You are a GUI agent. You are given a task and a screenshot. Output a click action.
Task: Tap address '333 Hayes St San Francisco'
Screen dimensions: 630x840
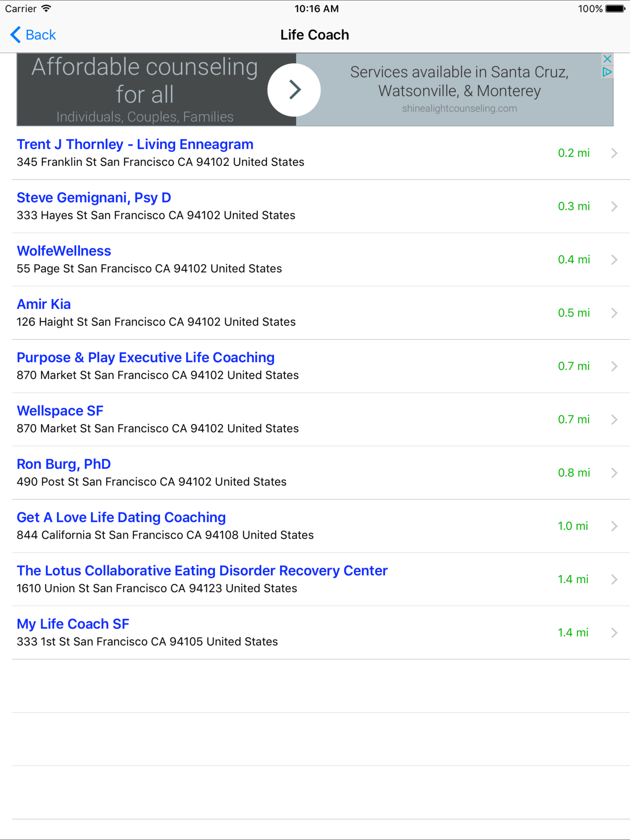(x=156, y=215)
